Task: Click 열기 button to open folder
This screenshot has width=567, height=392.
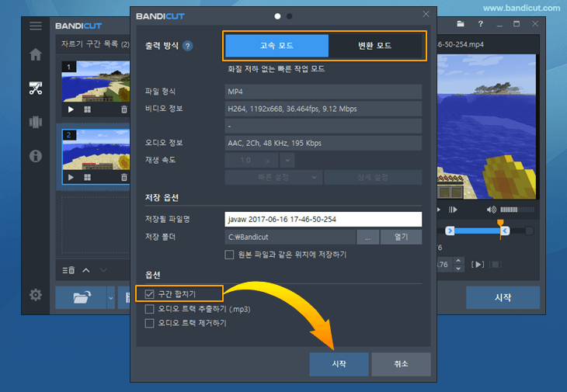Action: (x=401, y=237)
